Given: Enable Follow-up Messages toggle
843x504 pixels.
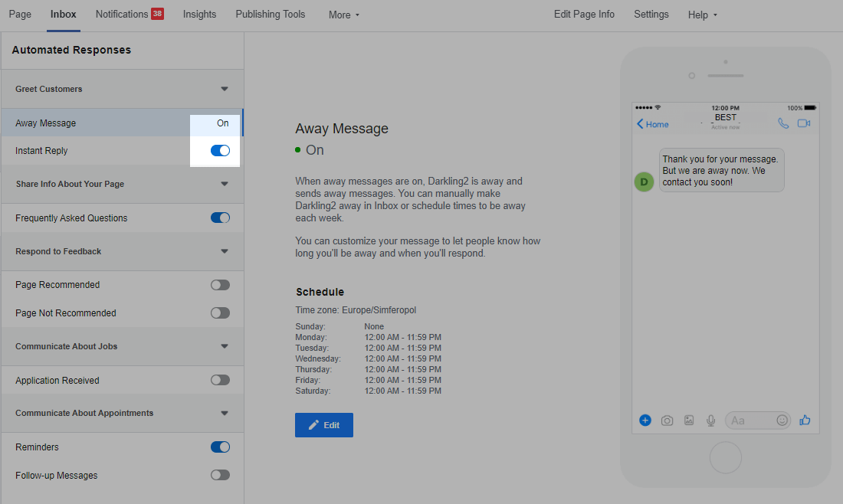Looking at the screenshot, I should point(220,475).
